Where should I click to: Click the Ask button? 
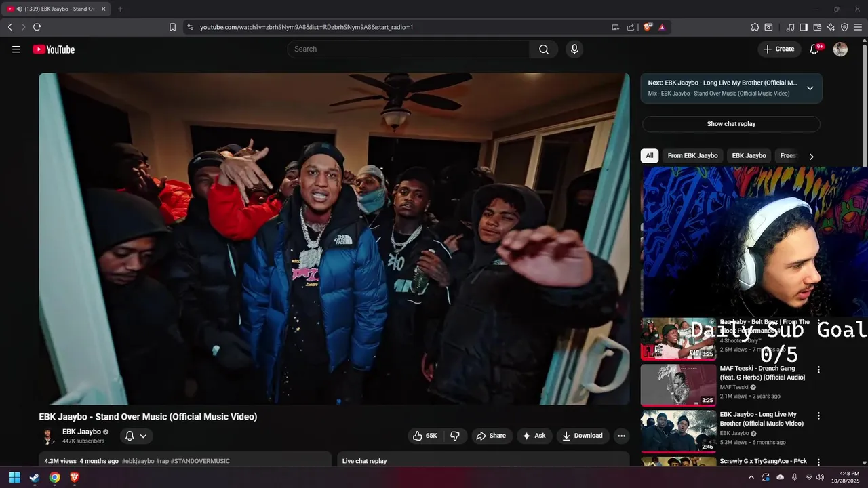pos(534,436)
